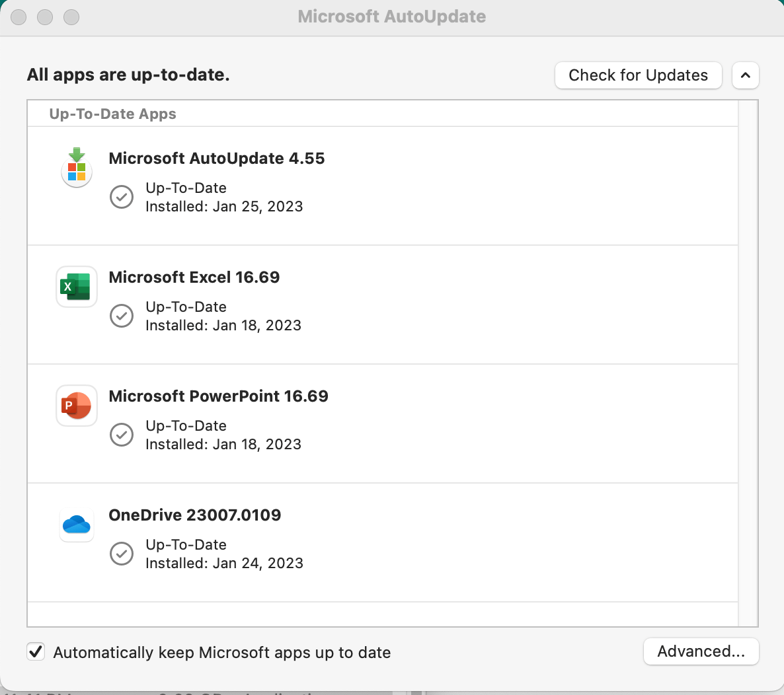Uncheck automatically keep Microsoft apps up to date

(36, 652)
